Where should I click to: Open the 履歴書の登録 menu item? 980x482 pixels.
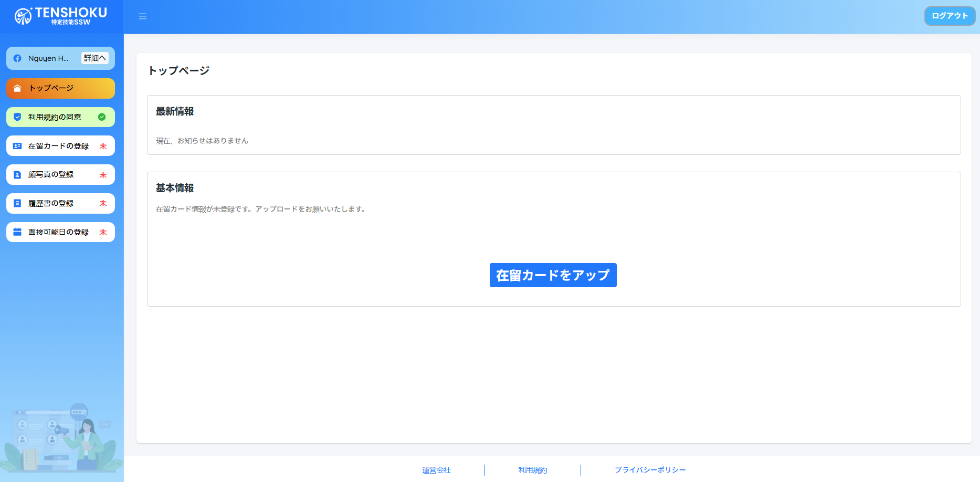click(x=51, y=203)
